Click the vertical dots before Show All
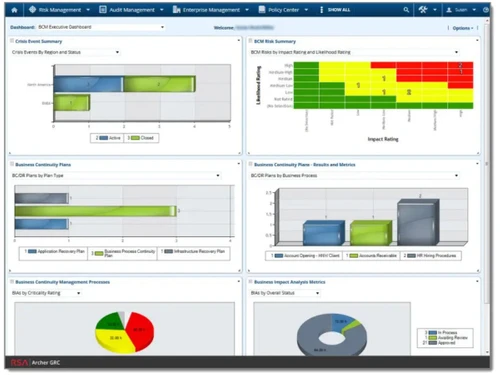Screen dimensions: 500x375 [321, 10]
